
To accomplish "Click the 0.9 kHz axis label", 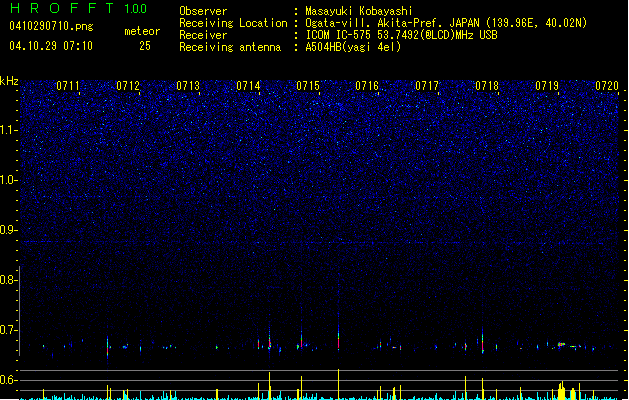I will click(8, 230).
